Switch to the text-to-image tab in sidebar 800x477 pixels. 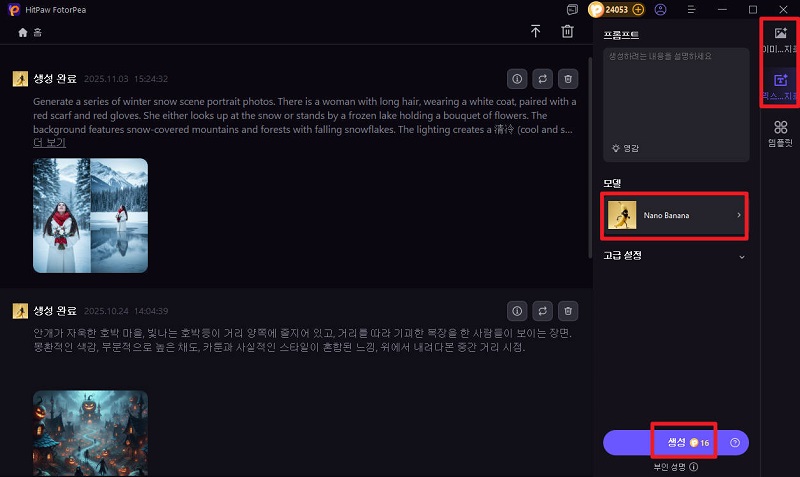pos(780,87)
